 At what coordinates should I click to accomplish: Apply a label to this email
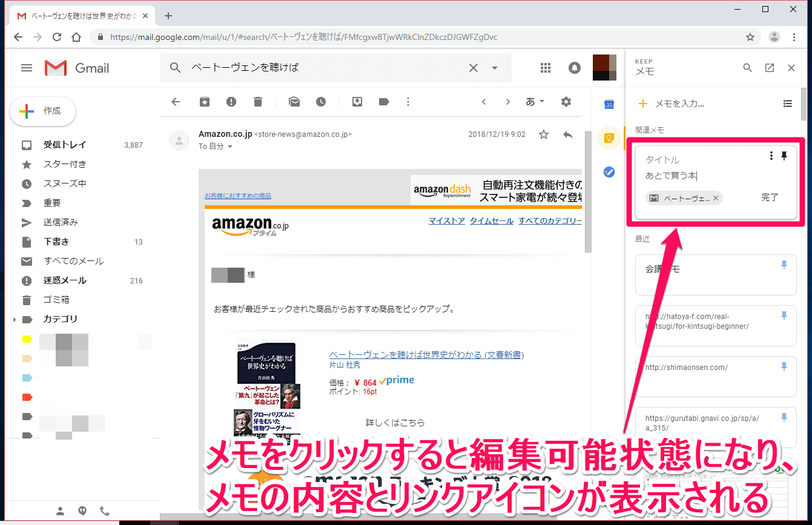tap(384, 102)
